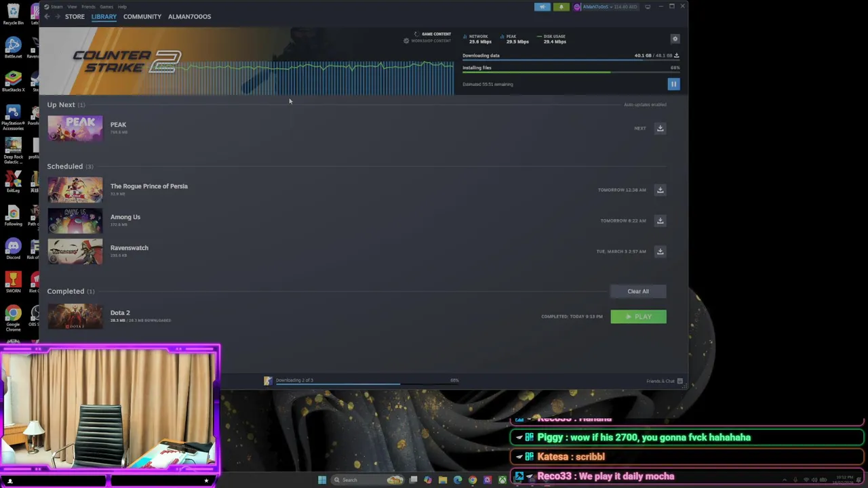Open Battle.net desktop shortcut
The width and height of the screenshot is (868, 488).
tap(13, 48)
